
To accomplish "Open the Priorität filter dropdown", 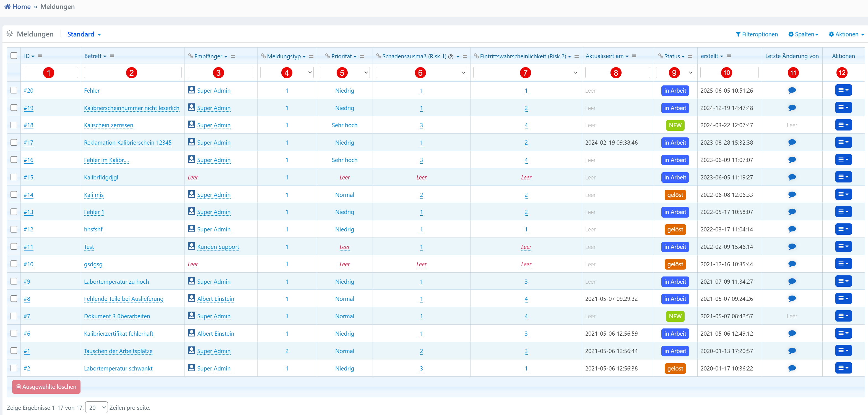I will [x=344, y=72].
